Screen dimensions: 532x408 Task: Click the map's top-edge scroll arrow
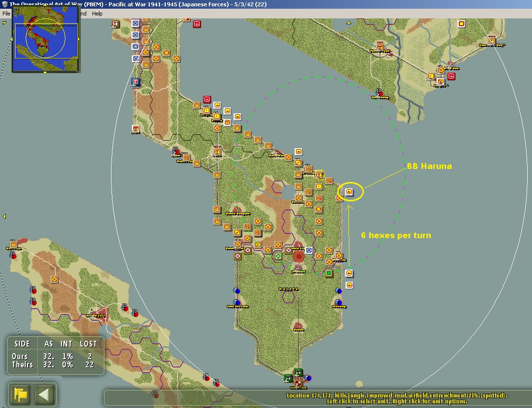point(348,23)
